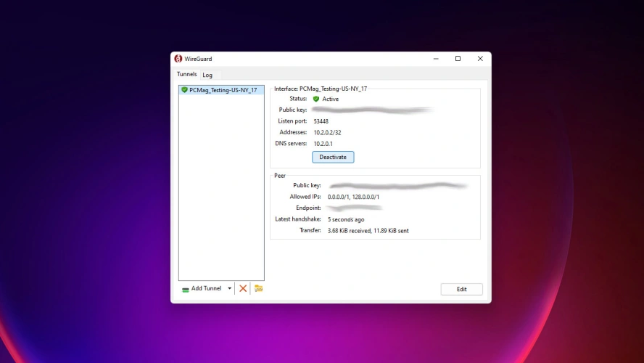Image resolution: width=644 pixels, height=363 pixels.
Task: Click the Add Tunnel button
Action: [x=202, y=288]
